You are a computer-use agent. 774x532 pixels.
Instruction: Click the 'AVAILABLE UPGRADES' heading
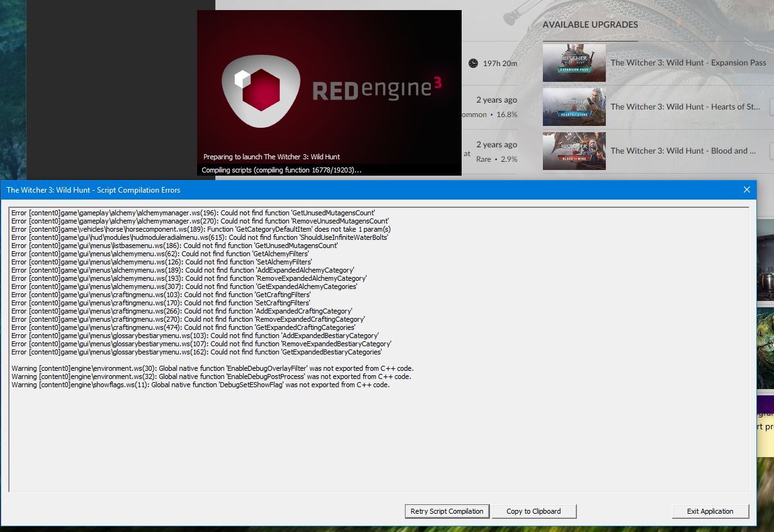click(x=590, y=25)
